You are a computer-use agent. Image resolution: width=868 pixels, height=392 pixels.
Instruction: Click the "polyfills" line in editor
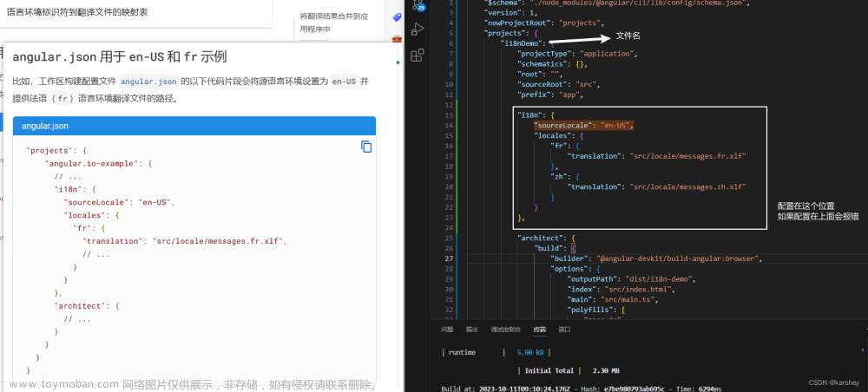596,310
